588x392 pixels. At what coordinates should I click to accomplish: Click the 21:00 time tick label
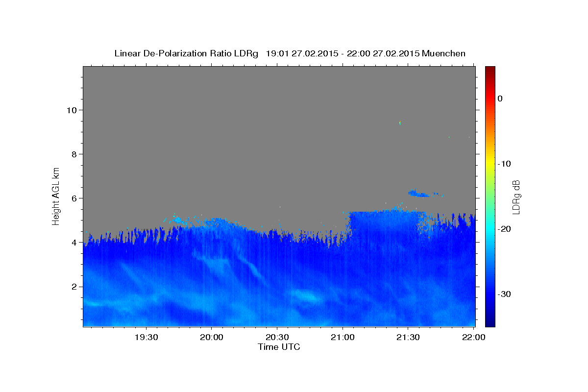342,337
